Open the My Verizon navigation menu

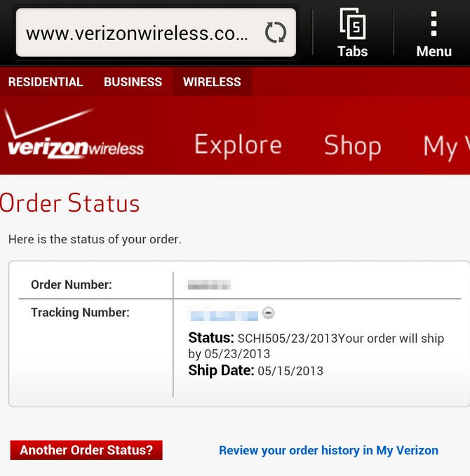tap(446, 147)
